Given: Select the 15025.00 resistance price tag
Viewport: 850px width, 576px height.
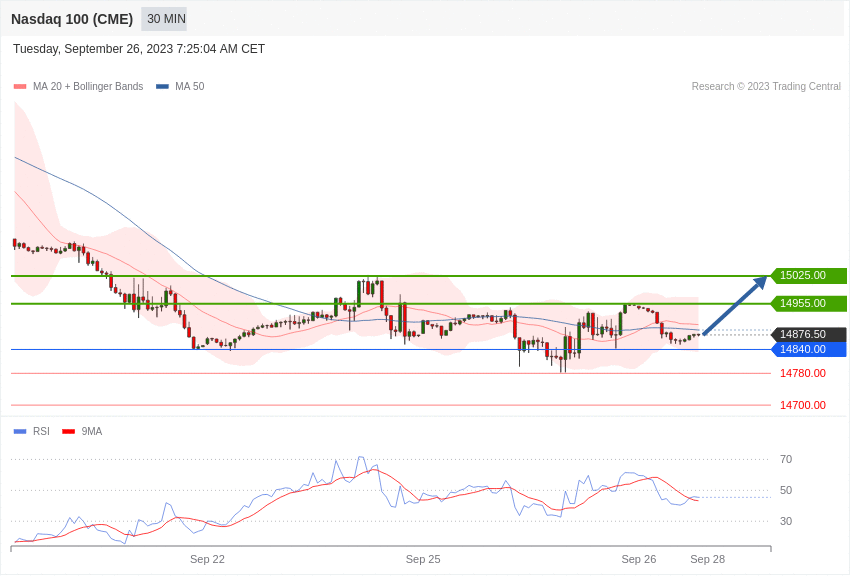Looking at the screenshot, I should [x=809, y=275].
